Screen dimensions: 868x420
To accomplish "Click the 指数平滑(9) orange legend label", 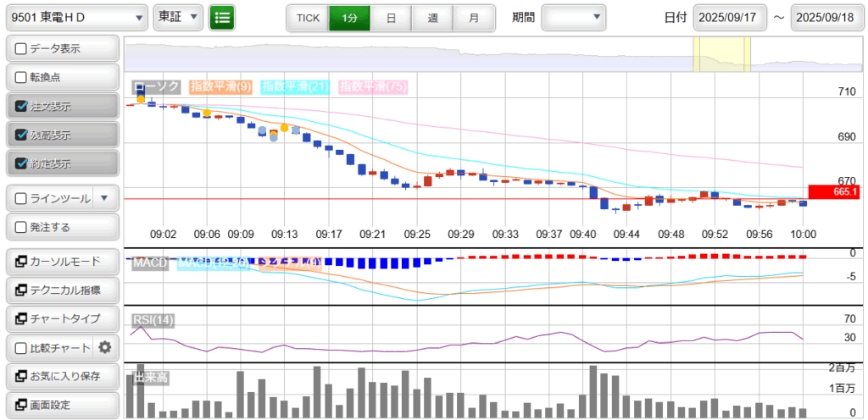I will (221, 86).
